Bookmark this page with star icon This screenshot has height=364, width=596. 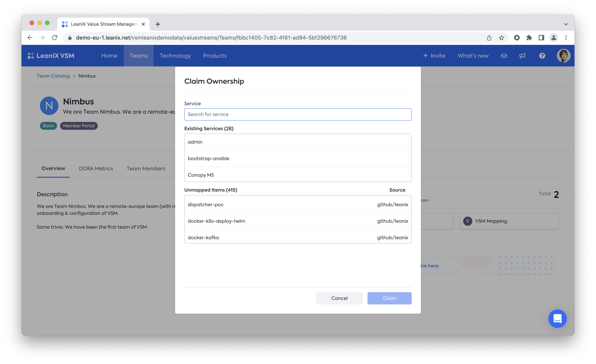[x=501, y=38]
